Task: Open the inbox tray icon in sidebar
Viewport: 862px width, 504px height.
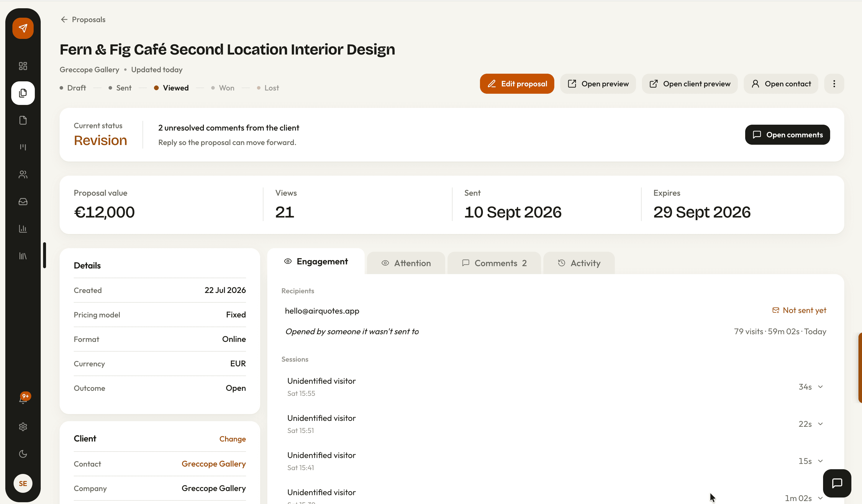Action: pyautogui.click(x=23, y=202)
